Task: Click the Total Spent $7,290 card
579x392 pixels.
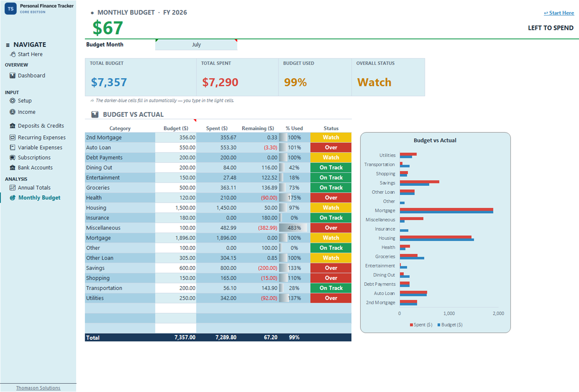Action: [237, 77]
